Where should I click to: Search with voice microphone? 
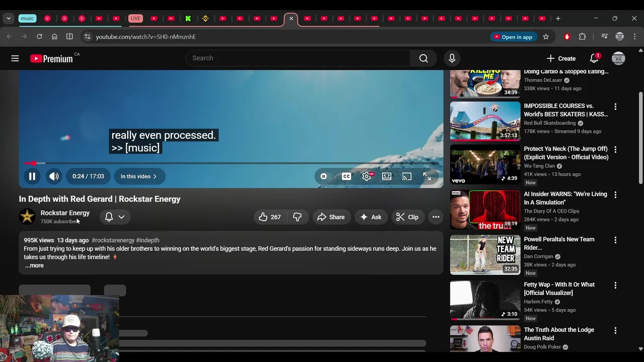pyautogui.click(x=452, y=58)
